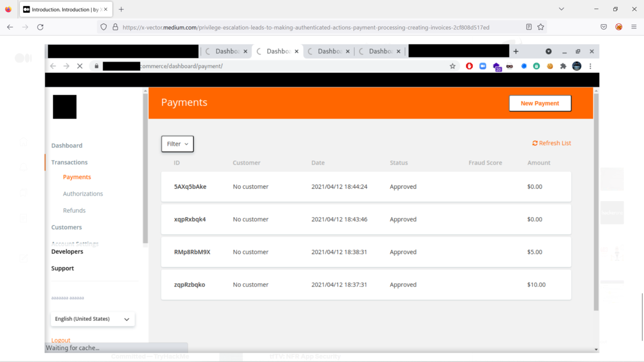
Task: Go back in the Firefox browser
Action: [x=10, y=27]
